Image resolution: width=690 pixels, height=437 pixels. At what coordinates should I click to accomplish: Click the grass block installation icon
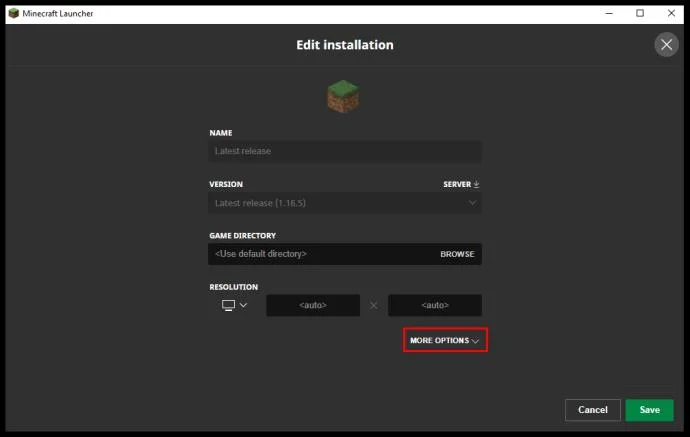[343, 96]
